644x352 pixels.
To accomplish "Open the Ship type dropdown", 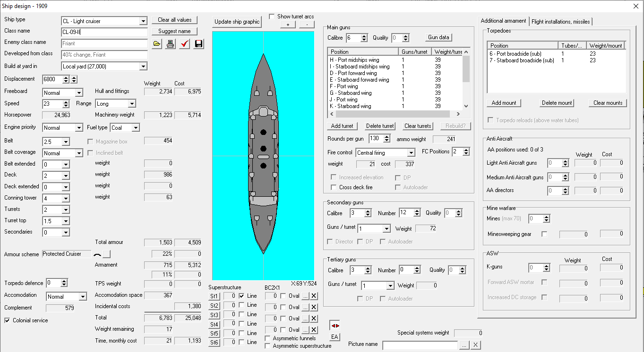I will (143, 21).
